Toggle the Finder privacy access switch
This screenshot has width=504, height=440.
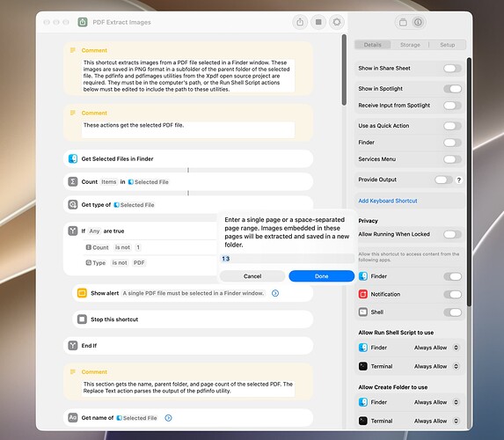click(x=452, y=276)
